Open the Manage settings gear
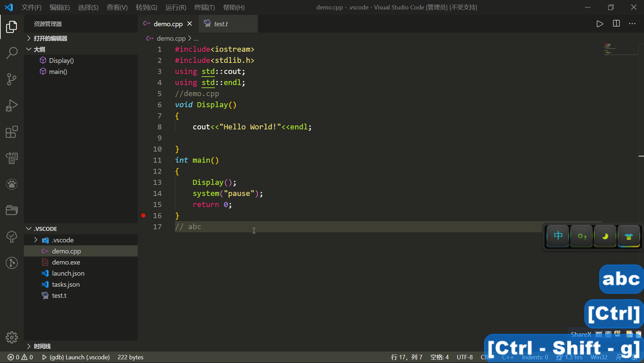644x363 pixels. [12, 337]
